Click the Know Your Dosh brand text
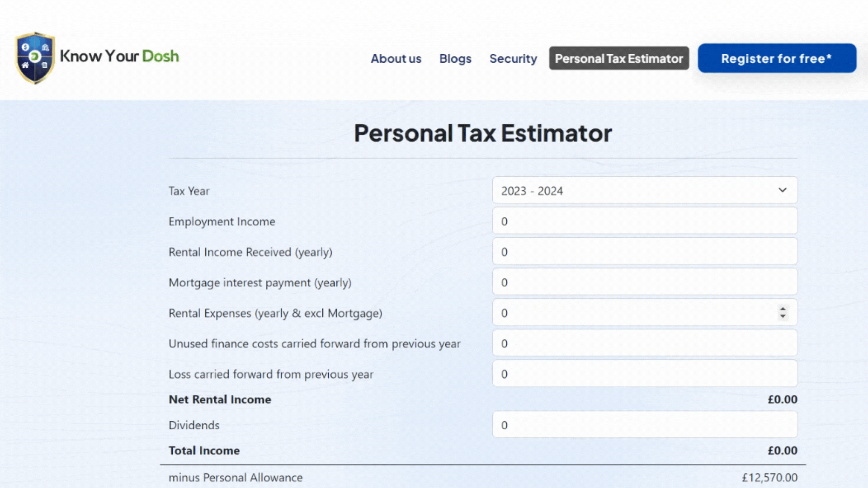The height and width of the screenshot is (488, 868). click(x=119, y=56)
